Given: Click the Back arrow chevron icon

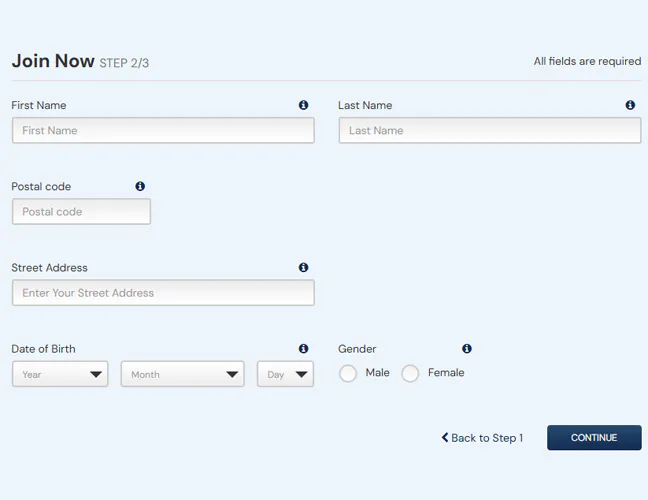Looking at the screenshot, I should coord(445,438).
